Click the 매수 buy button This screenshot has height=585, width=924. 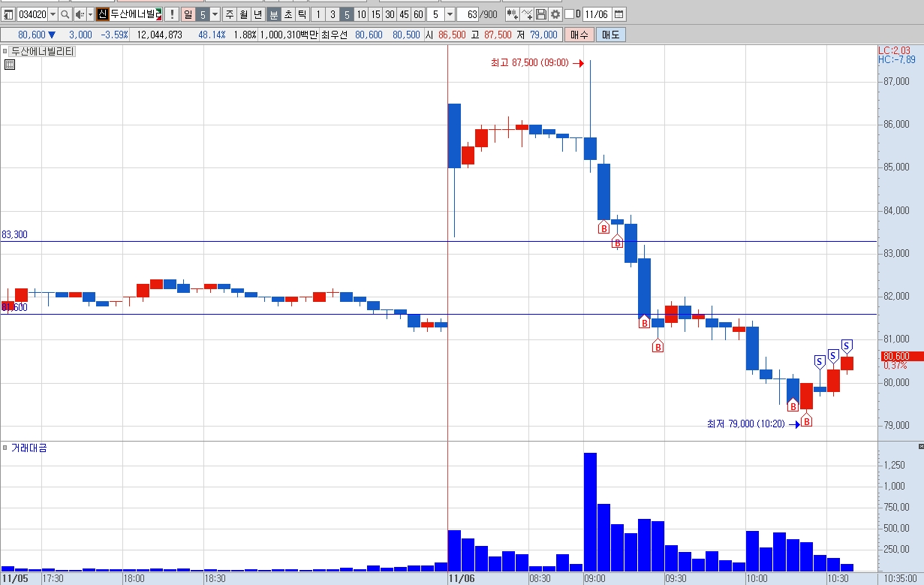[x=579, y=35]
